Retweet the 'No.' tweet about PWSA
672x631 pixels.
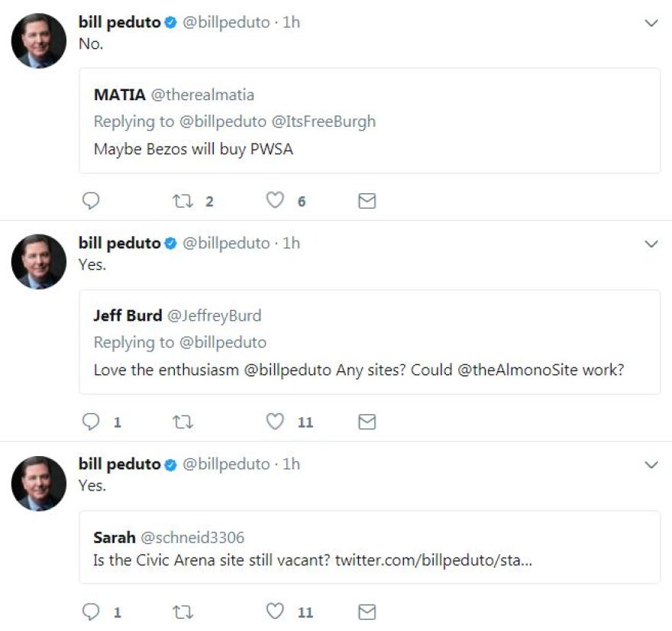click(x=183, y=201)
